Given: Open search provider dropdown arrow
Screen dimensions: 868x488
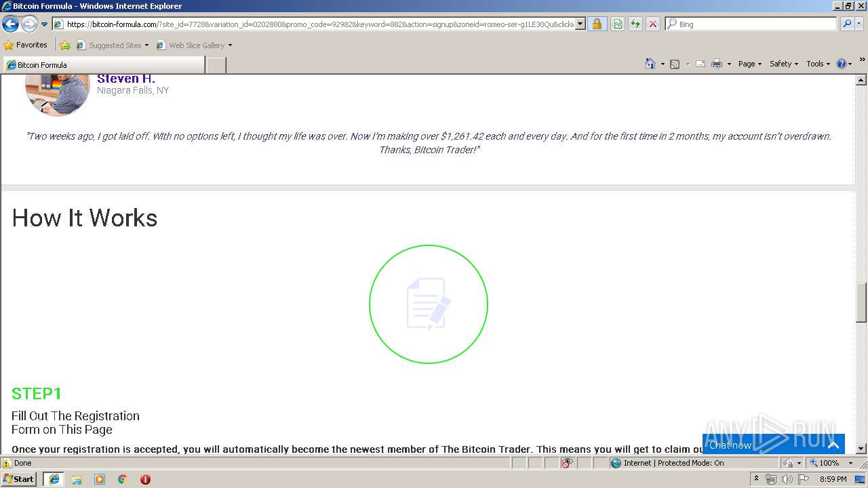Looking at the screenshot, I should (859, 24).
